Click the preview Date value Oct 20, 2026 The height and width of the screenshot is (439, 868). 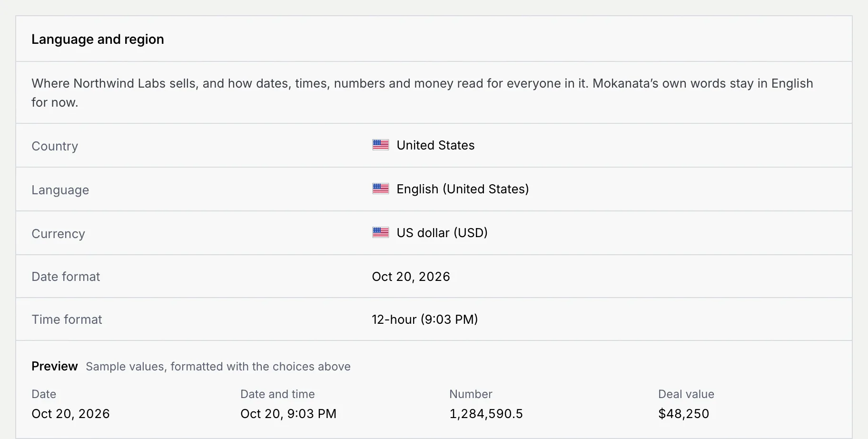[x=70, y=414]
